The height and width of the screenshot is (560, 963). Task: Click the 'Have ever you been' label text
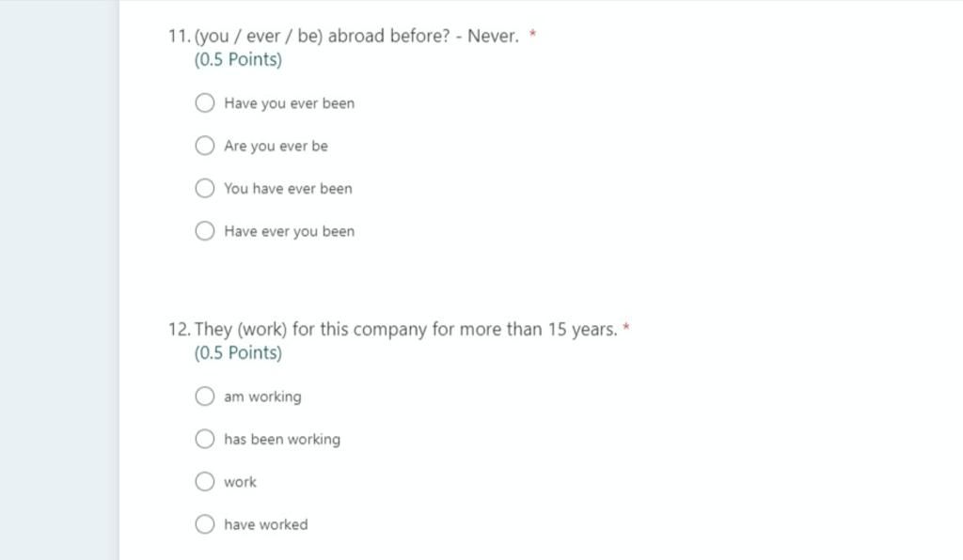pos(290,231)
